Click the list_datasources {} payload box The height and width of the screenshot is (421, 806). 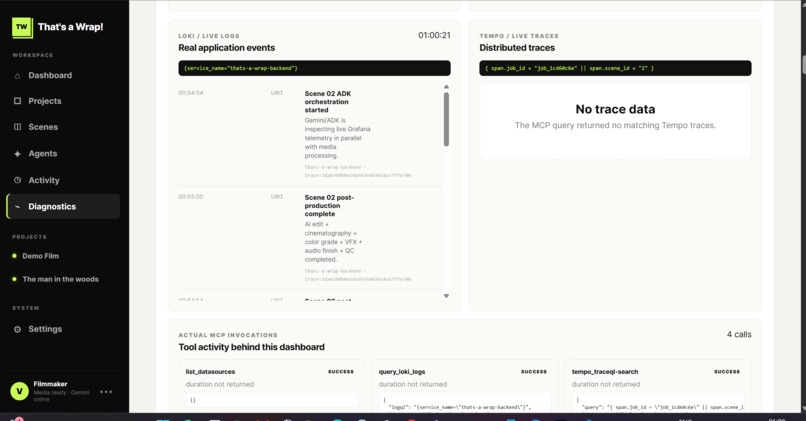pos(271,400)
